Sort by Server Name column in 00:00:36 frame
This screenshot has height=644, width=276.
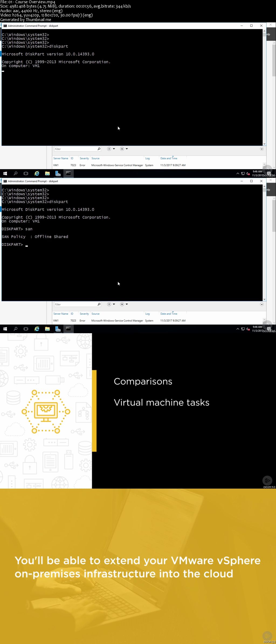click(x=61, y=158)
